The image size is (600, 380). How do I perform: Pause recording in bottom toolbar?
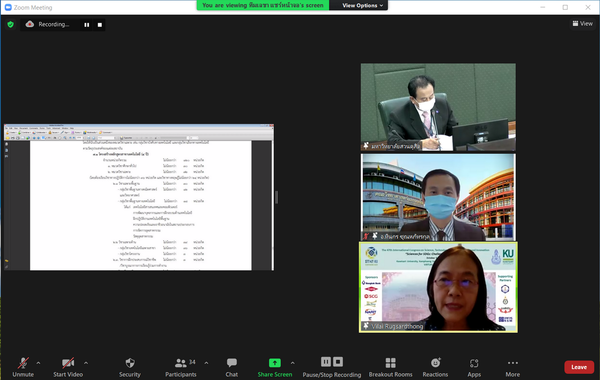(x=326, y=362)
